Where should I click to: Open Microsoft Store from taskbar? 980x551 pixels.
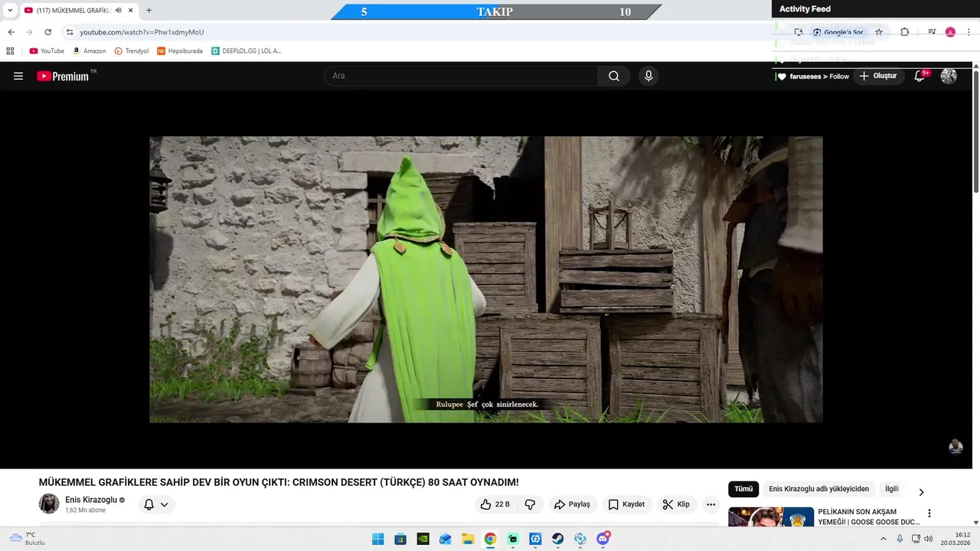point(400,539)
